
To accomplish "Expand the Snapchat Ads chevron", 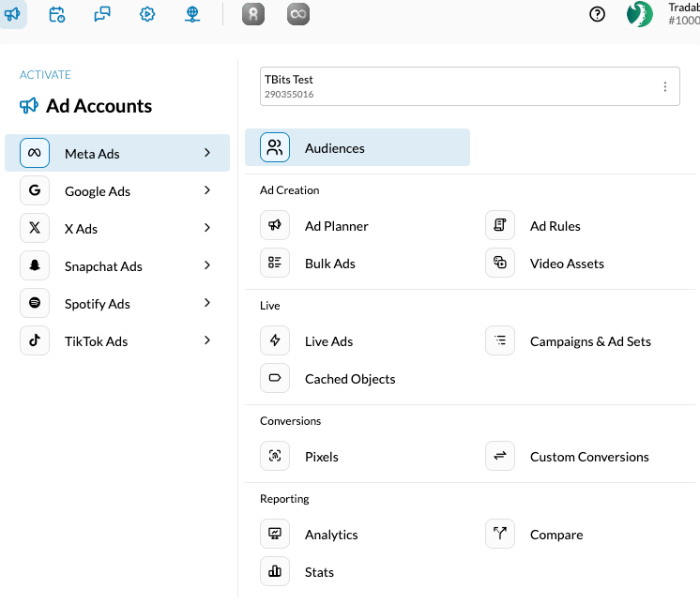I will click(x=207, y=266).
